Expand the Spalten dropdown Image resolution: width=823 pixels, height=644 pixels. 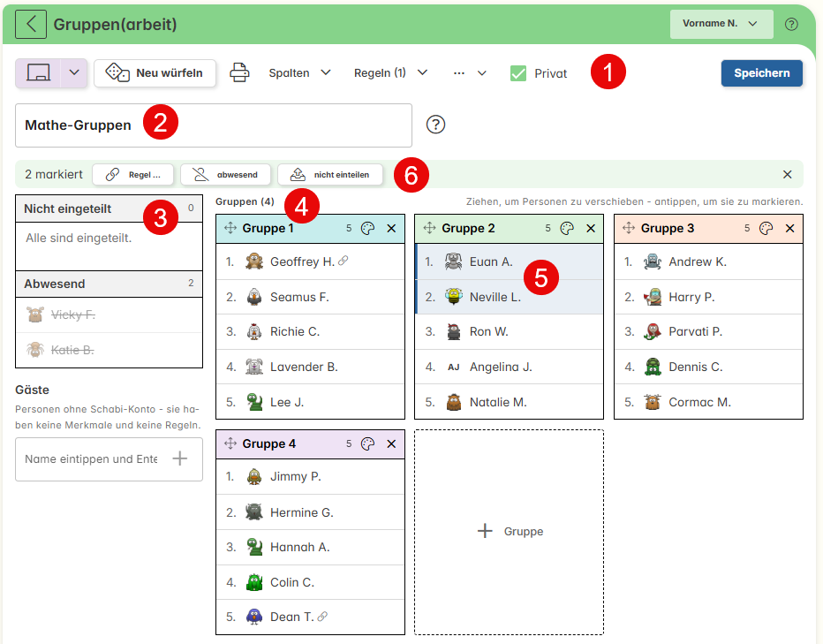point(299,73)
